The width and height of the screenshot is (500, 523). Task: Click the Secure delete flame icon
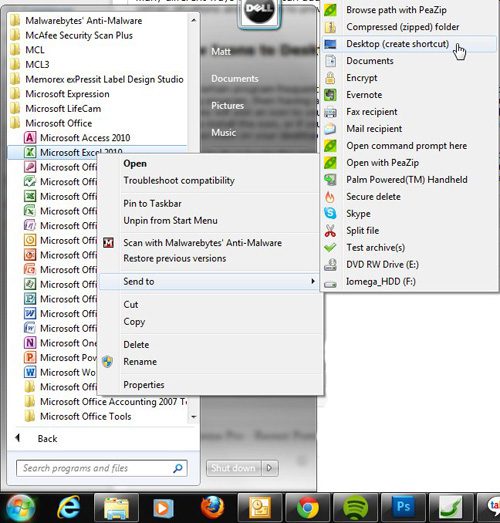click(x=330, y=197)
